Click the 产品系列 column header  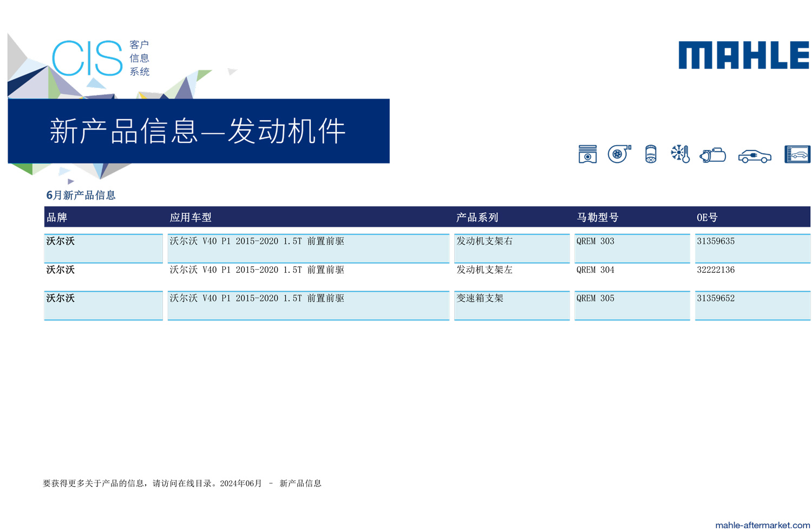(x=477, y=218)
